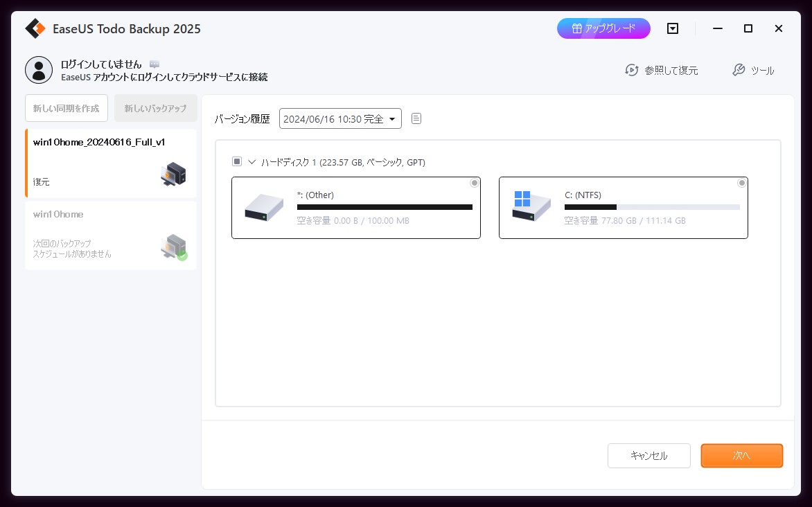Collapse the ハードディスク 1 chevron
The width and height of the screenshot is (812, 507).
click(252, 162)
